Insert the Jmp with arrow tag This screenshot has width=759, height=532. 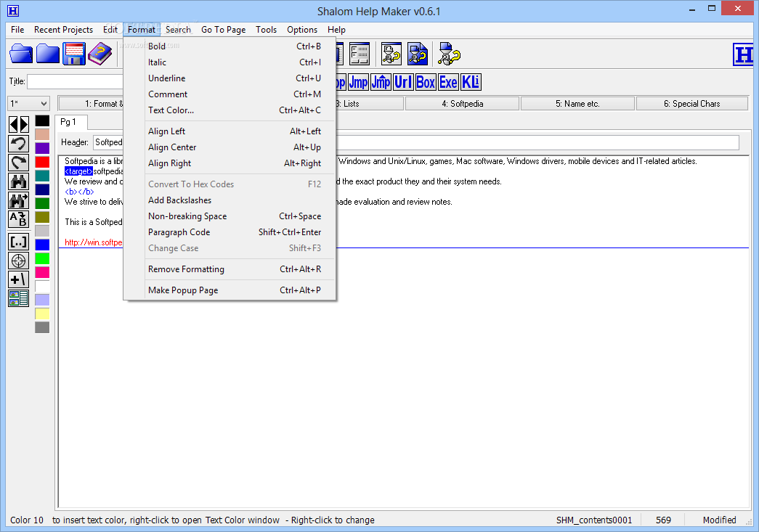coord(381,82)
